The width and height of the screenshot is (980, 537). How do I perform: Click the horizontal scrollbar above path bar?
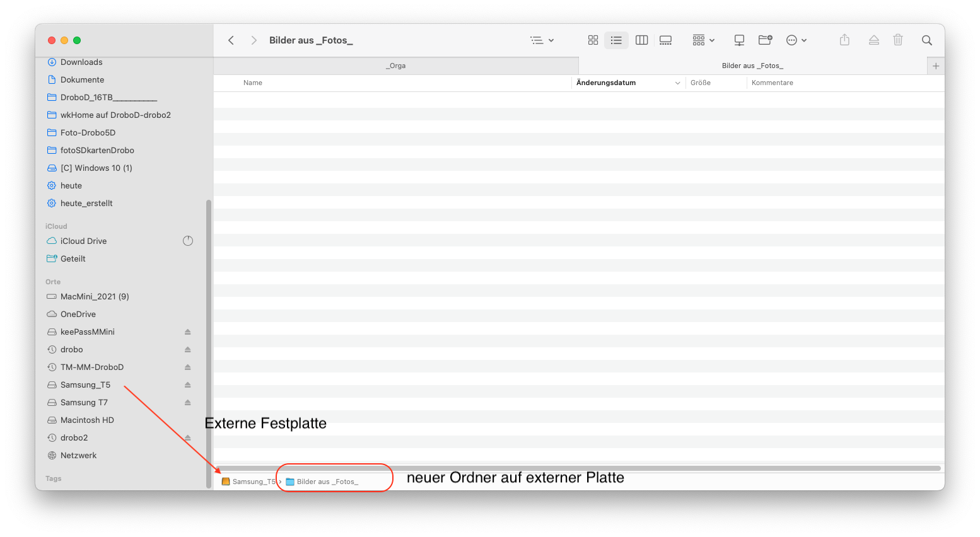(x=578, y=468)
